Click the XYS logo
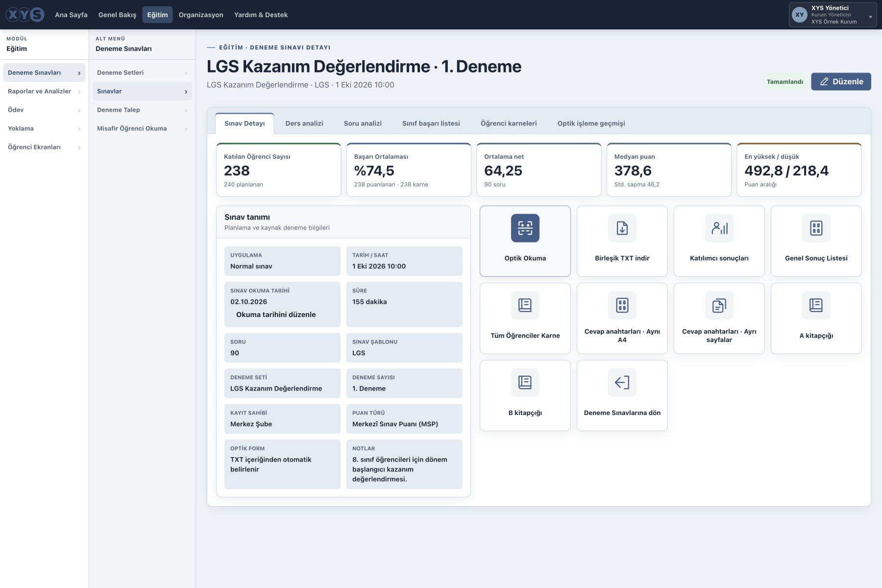The image size is (882, 588). [25, 15]
